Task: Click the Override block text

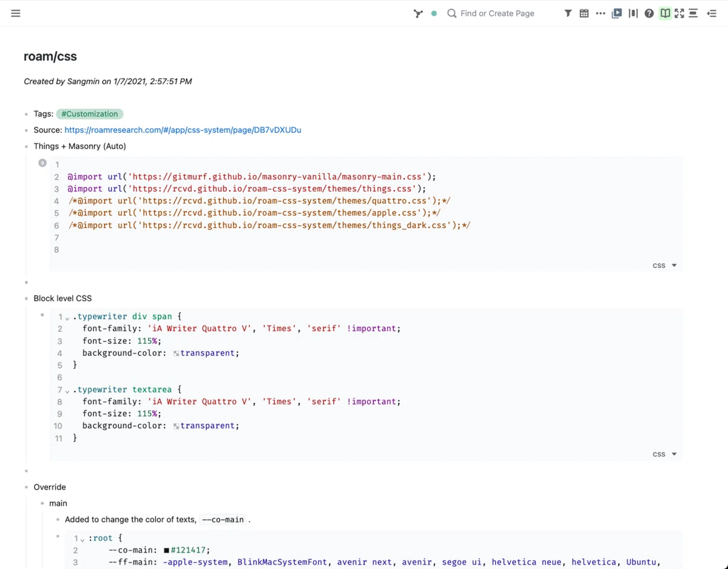Action: (x=50, y=487)
